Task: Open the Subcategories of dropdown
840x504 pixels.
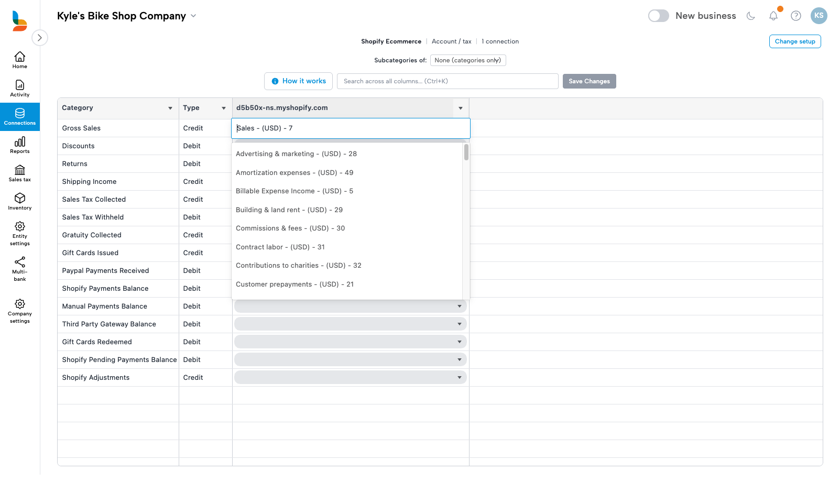Action: (x=468, y=60)
